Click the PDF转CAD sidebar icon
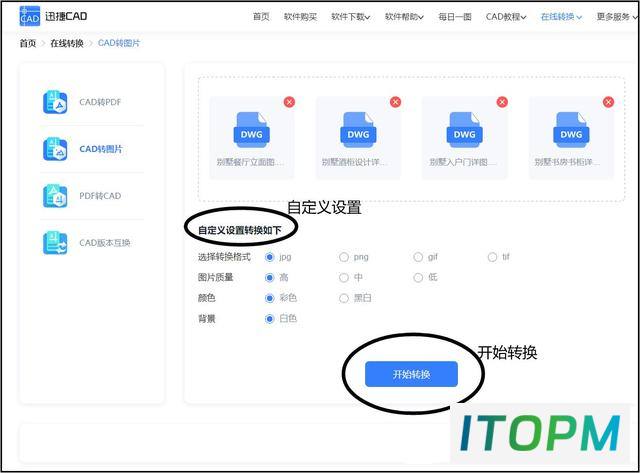This screenshot has height=473, width=640. (x=55, y=196)
